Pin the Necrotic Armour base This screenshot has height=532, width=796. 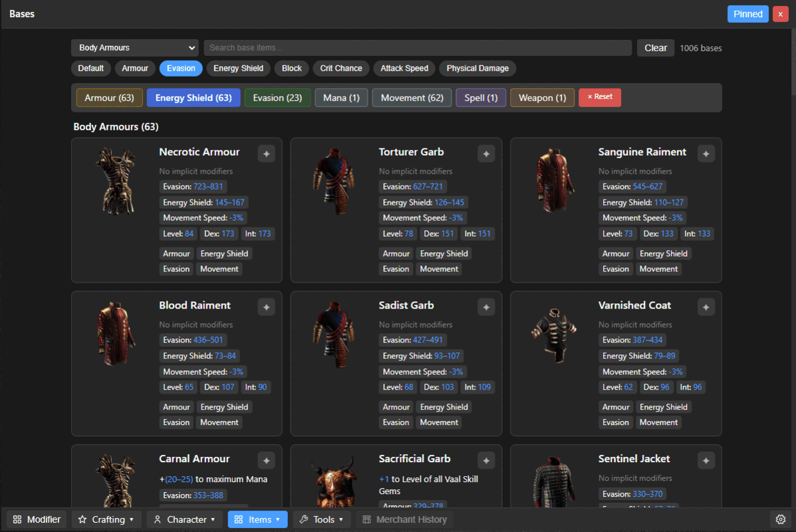(267, 154)
